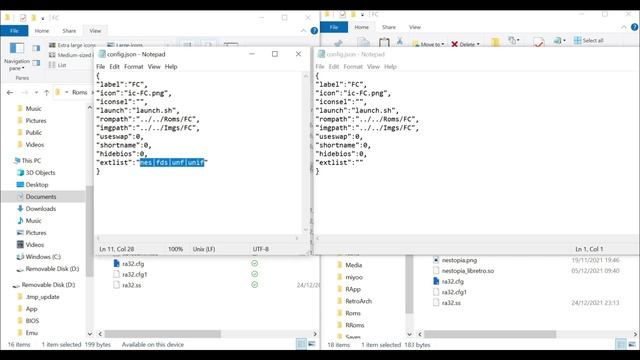Open Help in left Explorer window
The height and width of the screenshot is (360, 640).
(314, 31)
